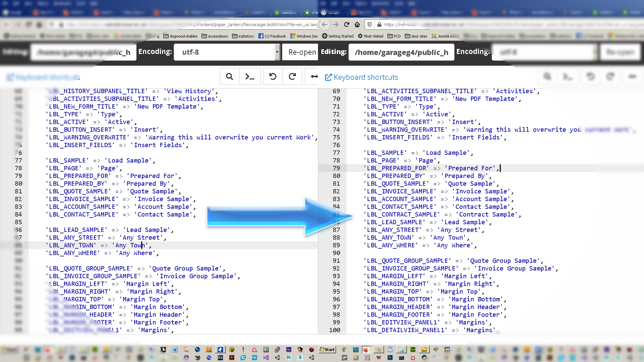This screenshot has width=644, height=362.
Task: Open the command prompt icon in left editor toolbar
Action: [x=249, y=77]
